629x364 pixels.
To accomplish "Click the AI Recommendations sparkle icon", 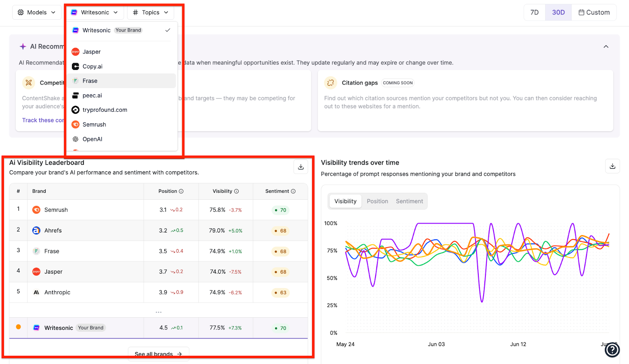I will (x=23, y=46).
